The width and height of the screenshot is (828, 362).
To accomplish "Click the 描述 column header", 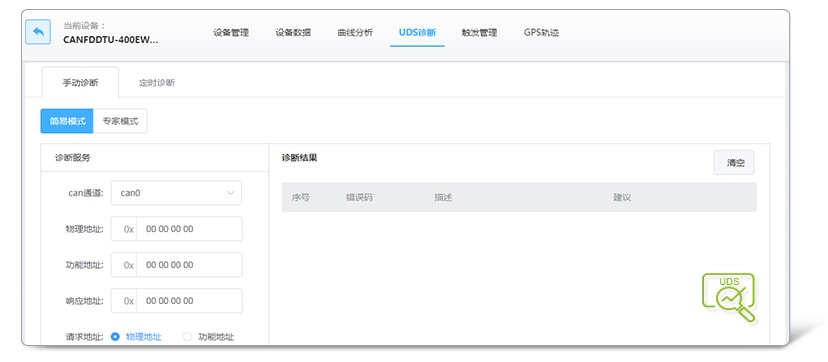I will tap(443, 198).
